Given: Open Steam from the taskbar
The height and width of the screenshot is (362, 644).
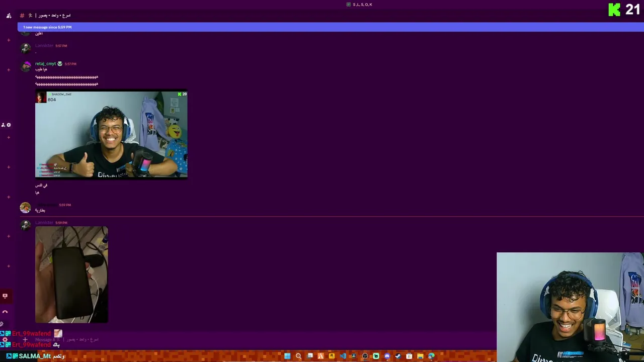Looking at the screenshot, I should click(x=398, y=356).
